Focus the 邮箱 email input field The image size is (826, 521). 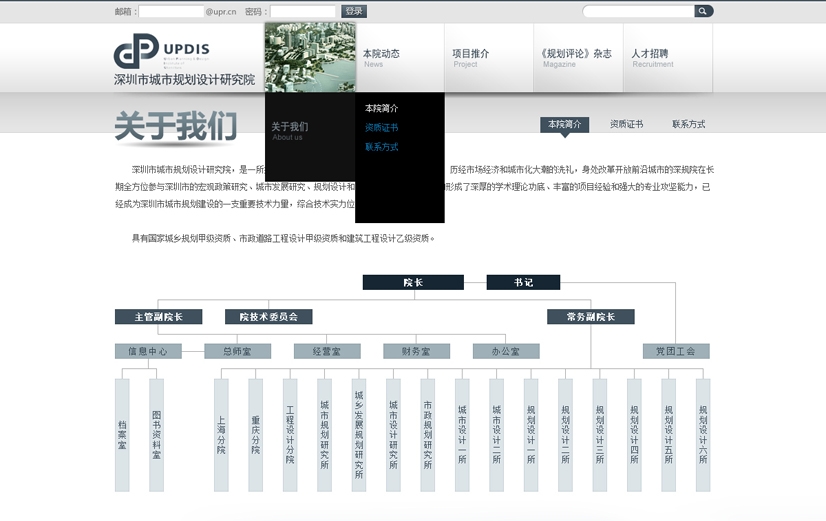click(171, 12)
